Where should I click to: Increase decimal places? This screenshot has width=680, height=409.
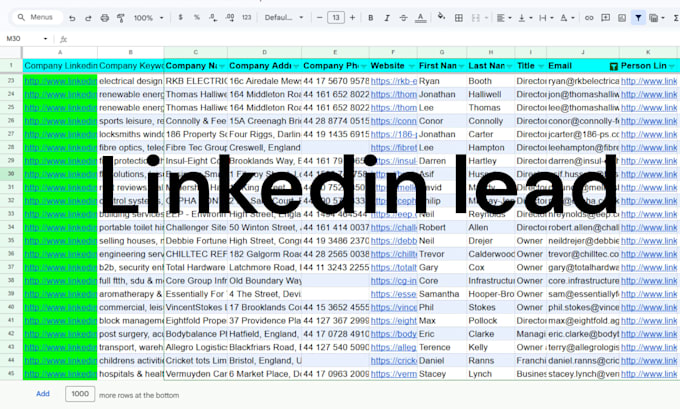click(230, 17)
